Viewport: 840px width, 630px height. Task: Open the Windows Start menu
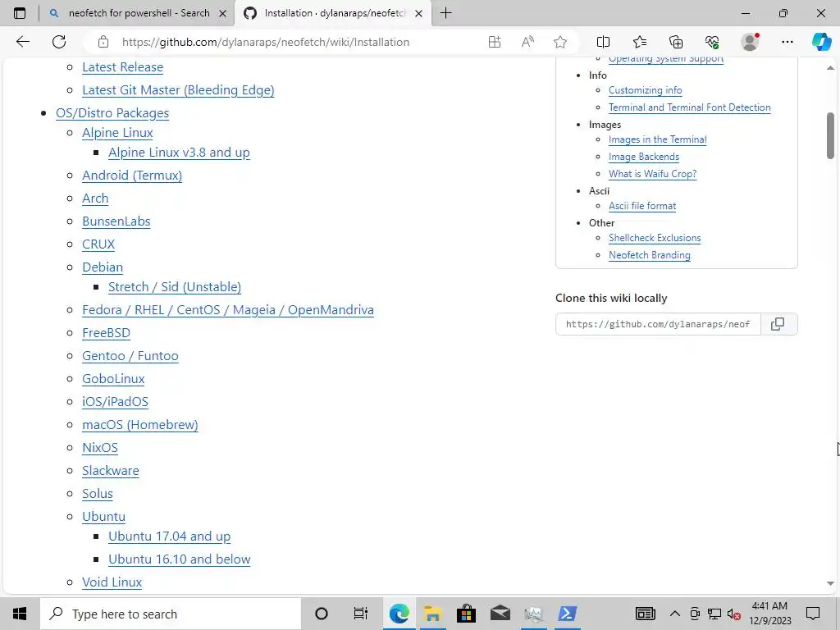tap(20, 614)
